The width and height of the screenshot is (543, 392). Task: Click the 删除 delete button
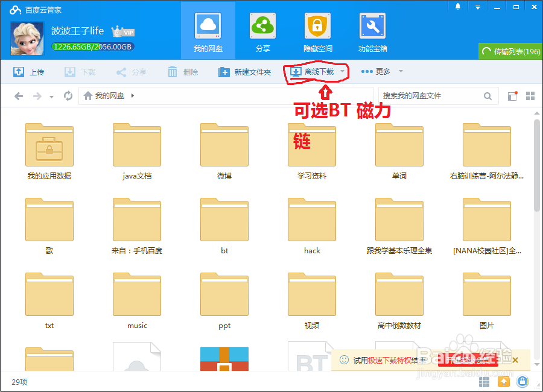183,72
